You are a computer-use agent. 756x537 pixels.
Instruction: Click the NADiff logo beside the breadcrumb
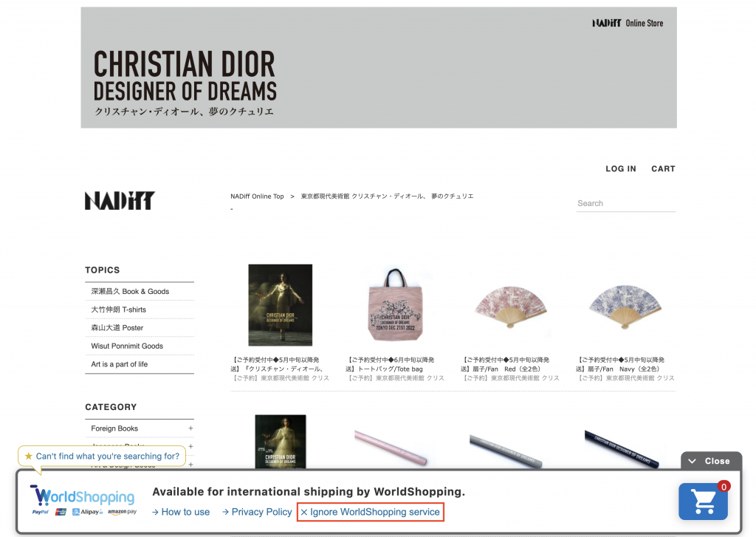click(120, 201)
